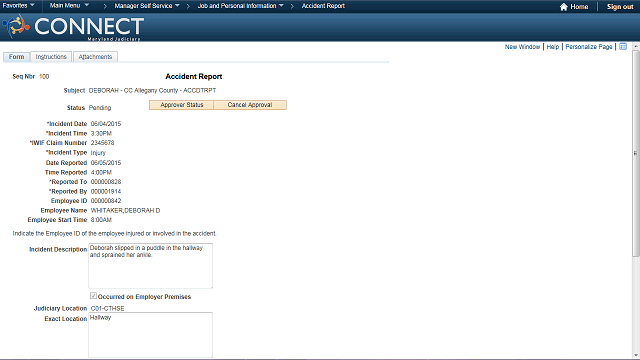Open the page layout icon beside Personalize Page

623,47
